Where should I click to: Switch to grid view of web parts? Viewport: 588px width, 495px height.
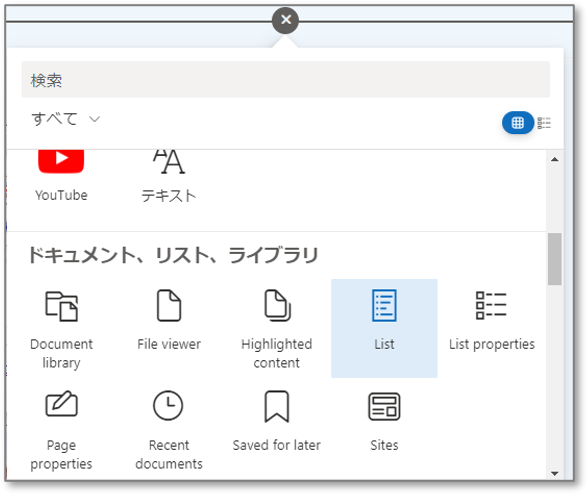[x=518, y=123]
